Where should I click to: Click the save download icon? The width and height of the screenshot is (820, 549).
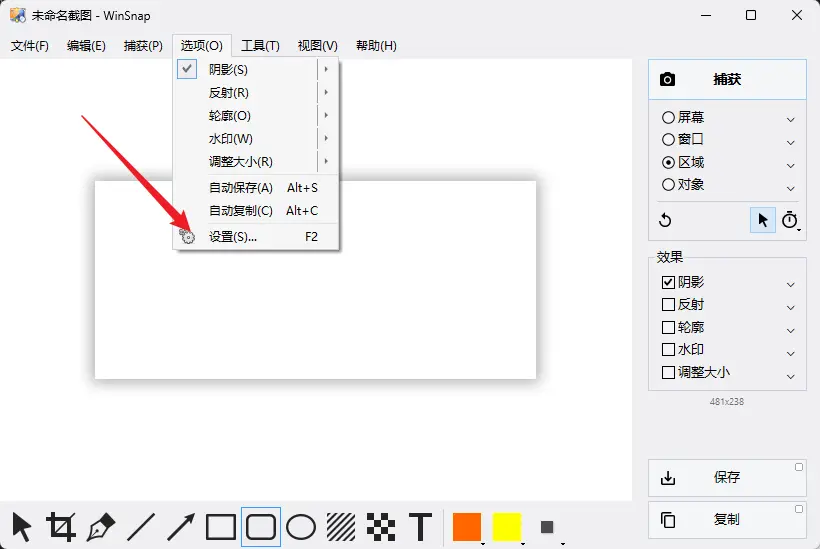pyautogui.click(x=668, y=477)
